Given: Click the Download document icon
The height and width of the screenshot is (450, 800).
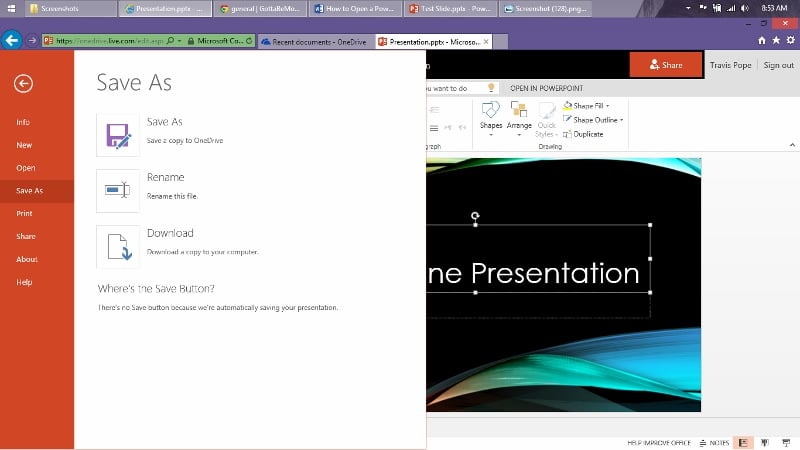Looking at the screenshot, I should [118, 246].
